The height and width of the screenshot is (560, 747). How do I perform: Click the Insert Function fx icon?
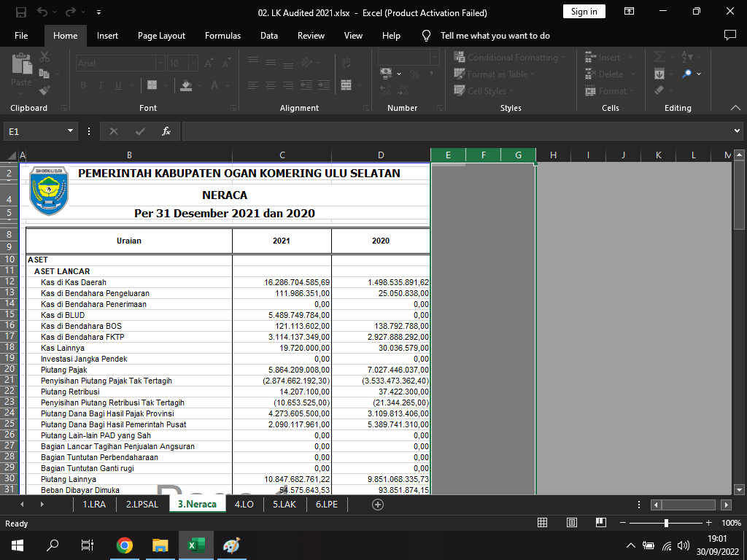[166, 131]
